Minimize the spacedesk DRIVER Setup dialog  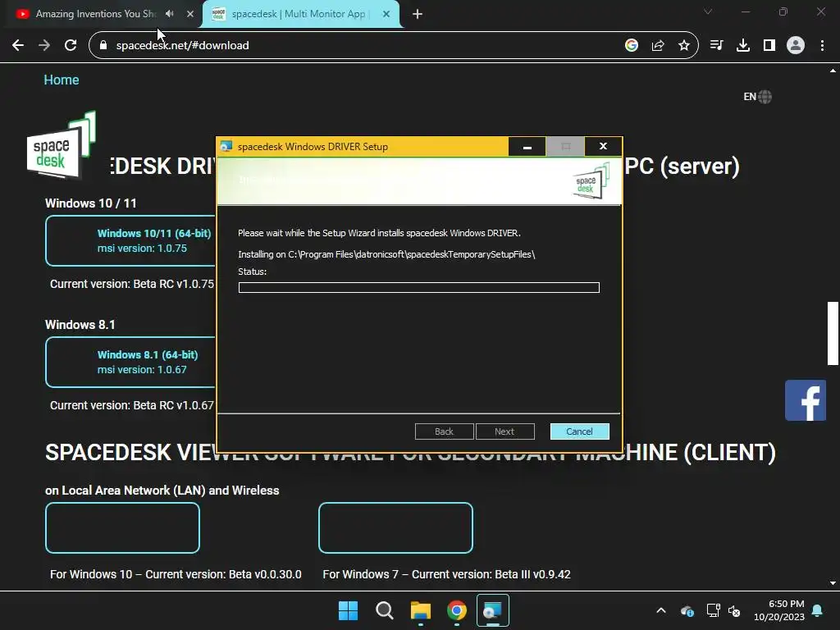click(527, 146)
